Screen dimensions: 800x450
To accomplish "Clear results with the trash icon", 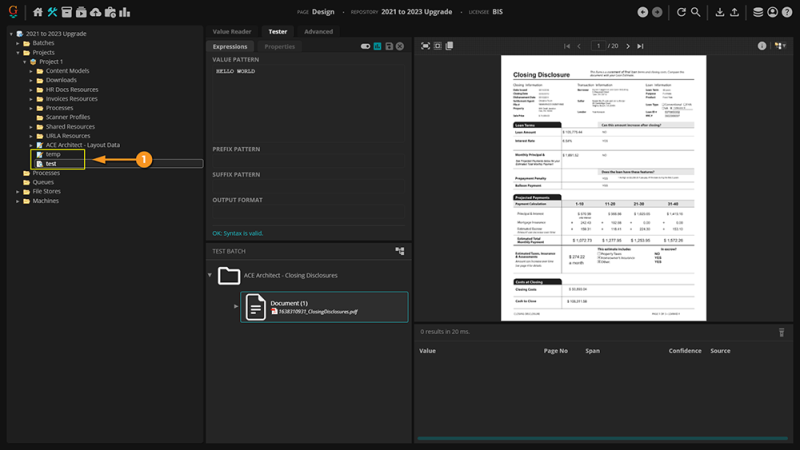I will pos(782,333).
